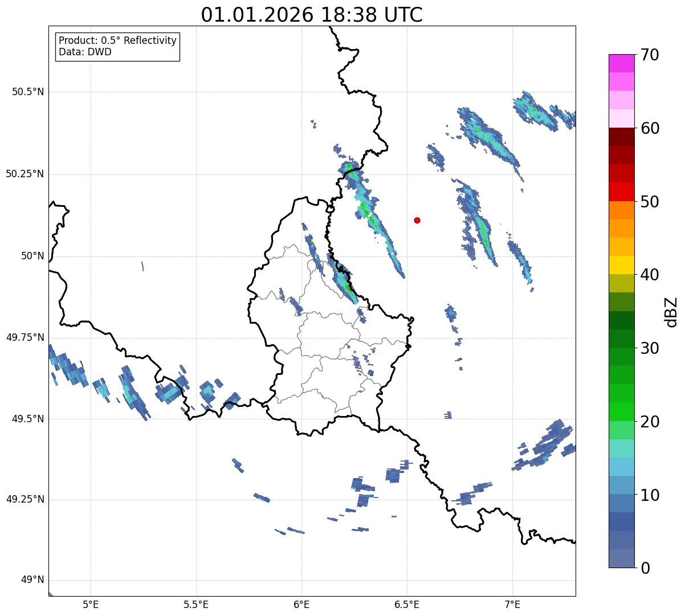Click the magenta top colorbar segment
Viewport: 685px width, 616px height.
(621, 63)
